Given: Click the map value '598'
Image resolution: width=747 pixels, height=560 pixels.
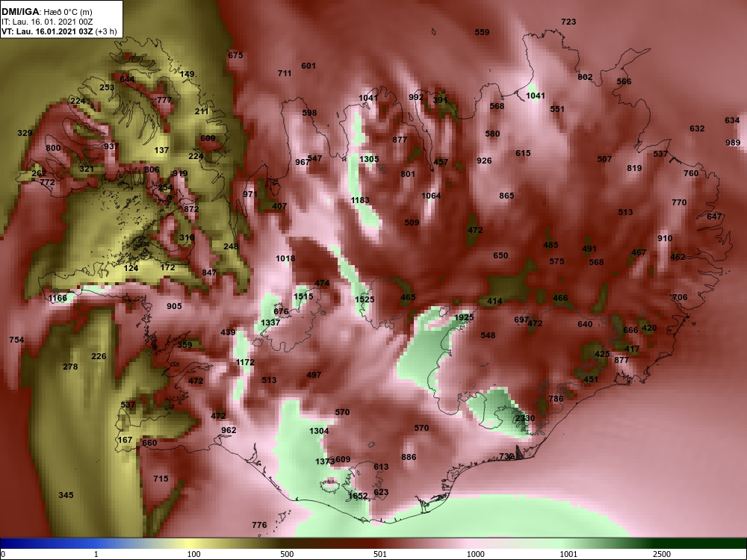Looking at the screenshot, I should [309, 113].
